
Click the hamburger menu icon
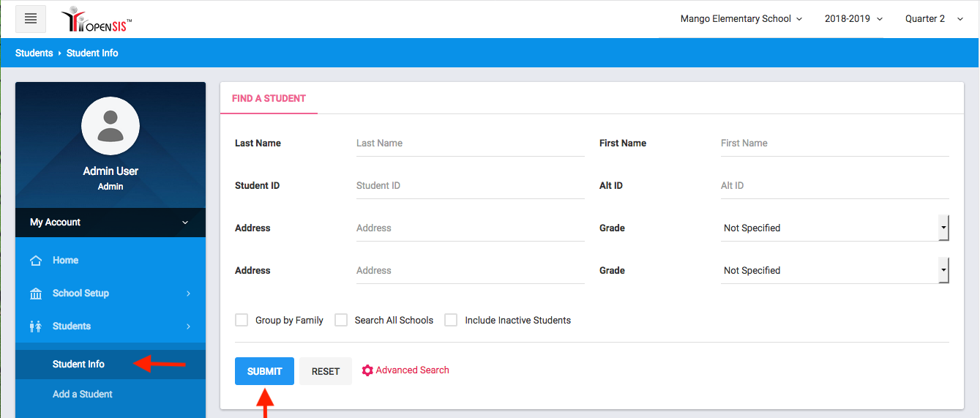(x=31, y=19)
